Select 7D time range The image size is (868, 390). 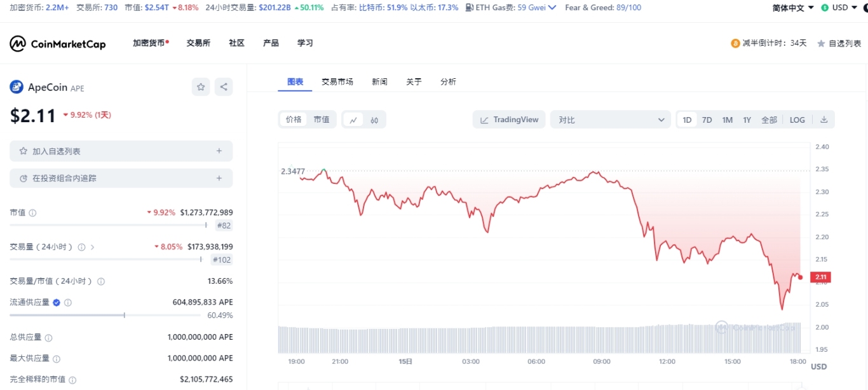point(707,120)
